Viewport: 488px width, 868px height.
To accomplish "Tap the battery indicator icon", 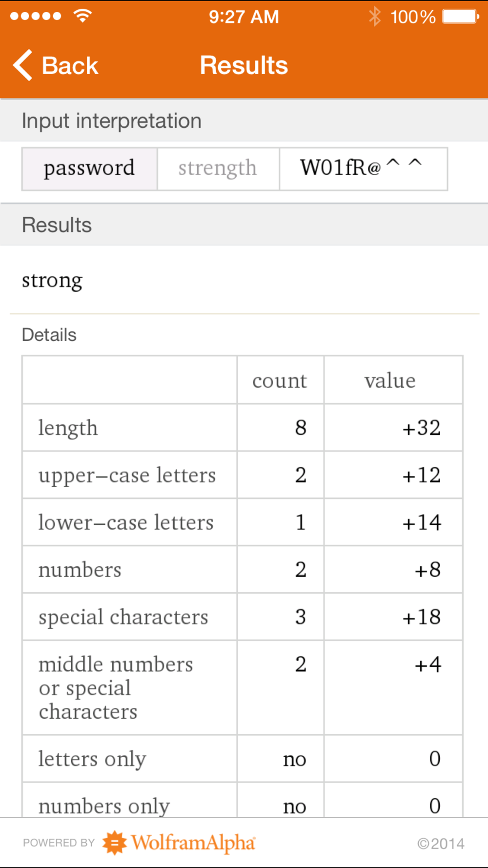I will pos(461,16).
